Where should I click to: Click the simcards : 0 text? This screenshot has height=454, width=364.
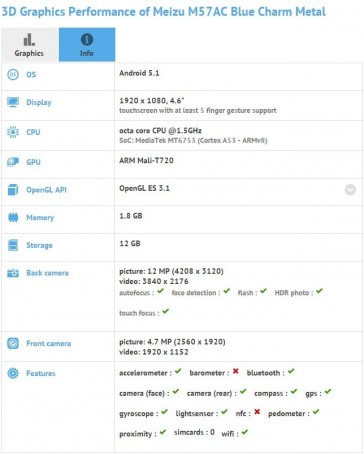pos(194,432)
